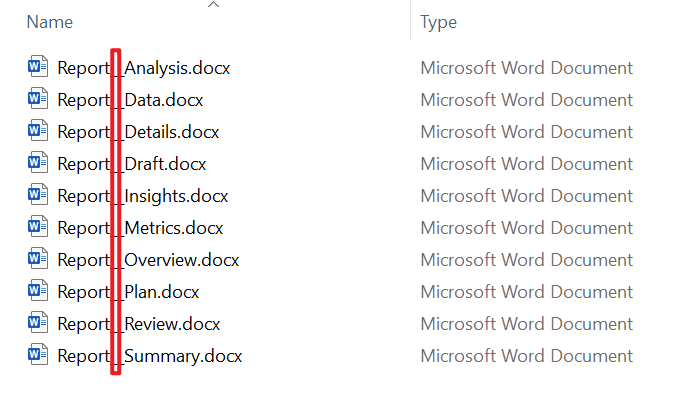Image resolution: width=680 pixels, height=393 pixels.
Task: Click the Word icon beside Report__Data.docx
Action: [x=38, y=98]
